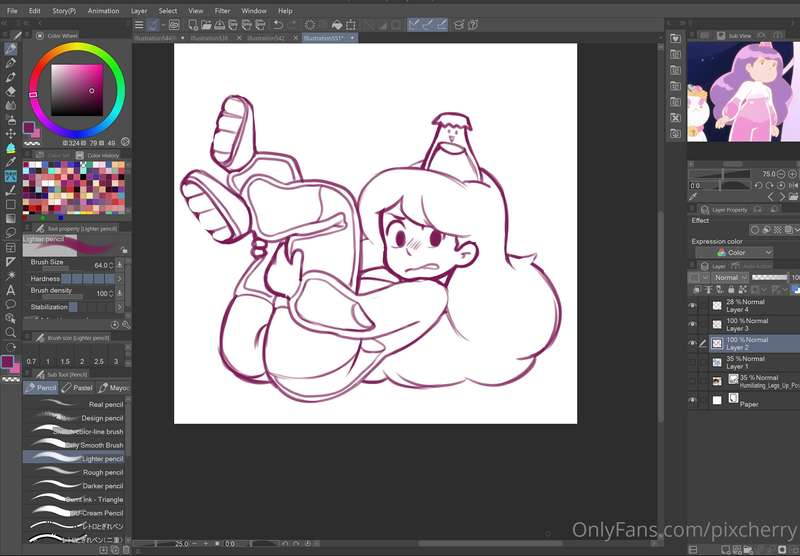Expand Hardness settings arrow

pos(119,279)
